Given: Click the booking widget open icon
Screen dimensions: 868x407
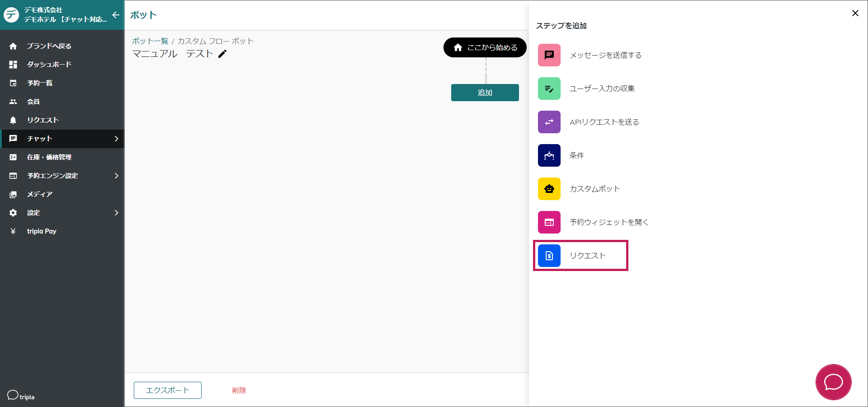Looking at the screenshot, I should 549,222.
